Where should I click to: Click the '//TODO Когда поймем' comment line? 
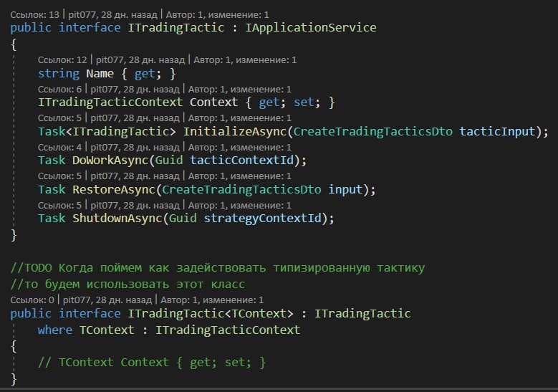click(x=218, y=268)
